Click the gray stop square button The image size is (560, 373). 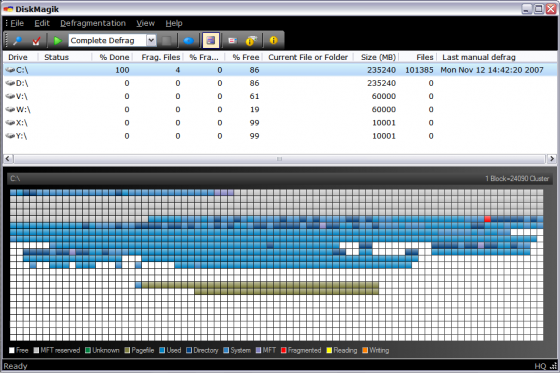[166, 40]
